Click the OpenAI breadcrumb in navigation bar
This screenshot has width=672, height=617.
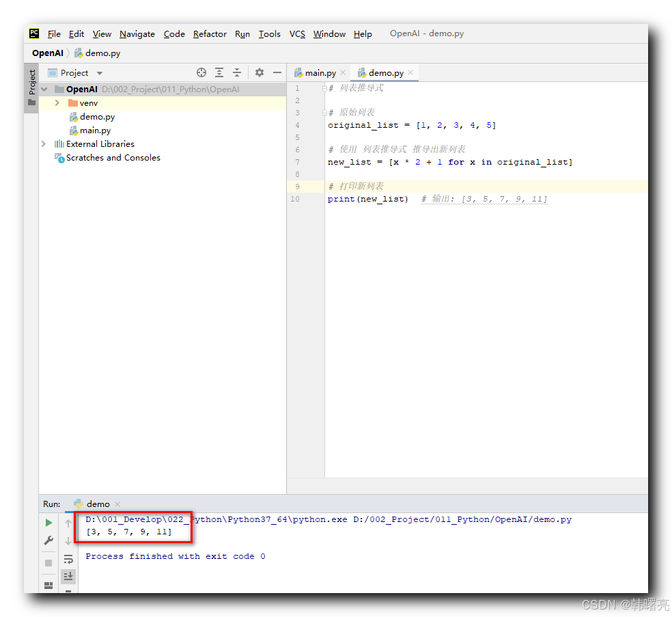pos(48,53)
